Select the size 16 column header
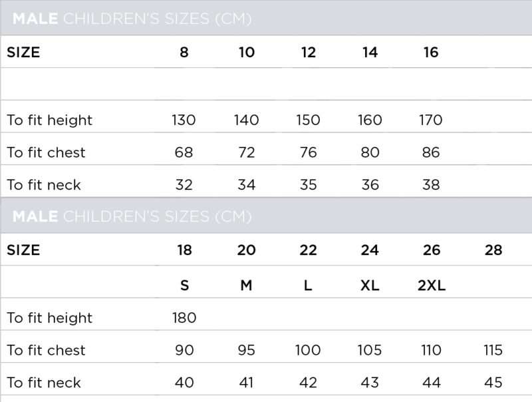 pyautogui.click(x=431, y=53)
